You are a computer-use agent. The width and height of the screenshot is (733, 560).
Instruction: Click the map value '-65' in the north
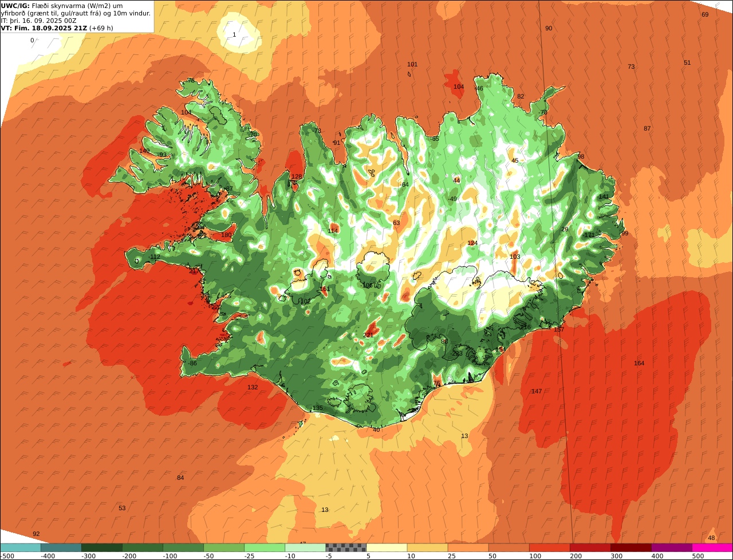435,139
